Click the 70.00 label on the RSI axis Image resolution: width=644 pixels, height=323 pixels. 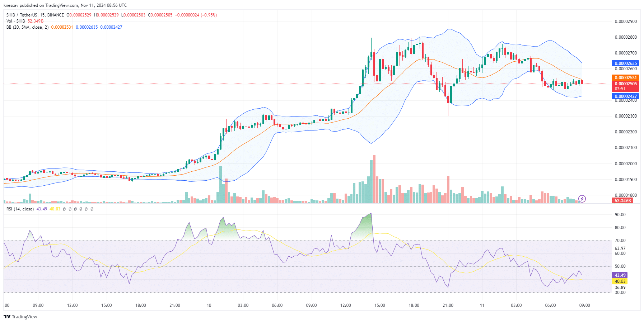pyautogui.click(x=620, y=241)
